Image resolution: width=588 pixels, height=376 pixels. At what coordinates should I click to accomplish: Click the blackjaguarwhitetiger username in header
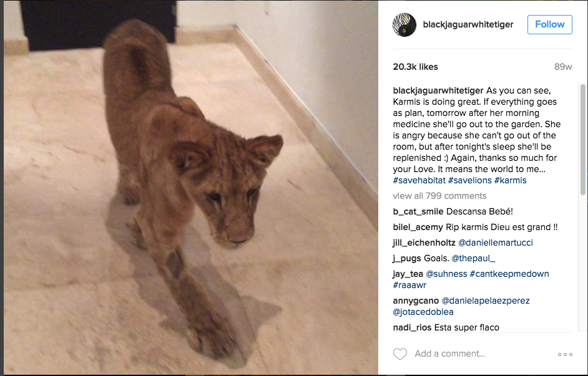(x=468, y=24)
